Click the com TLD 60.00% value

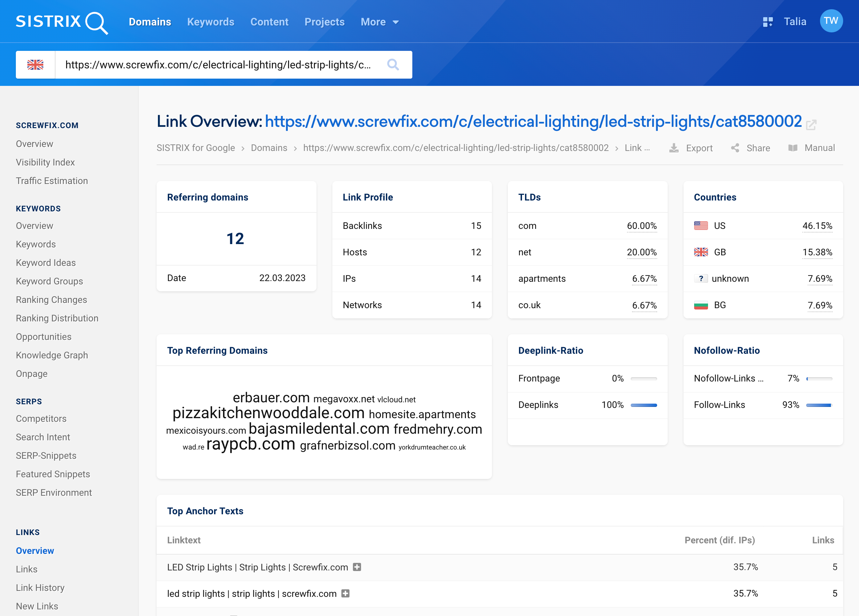[x=642, y=226]
